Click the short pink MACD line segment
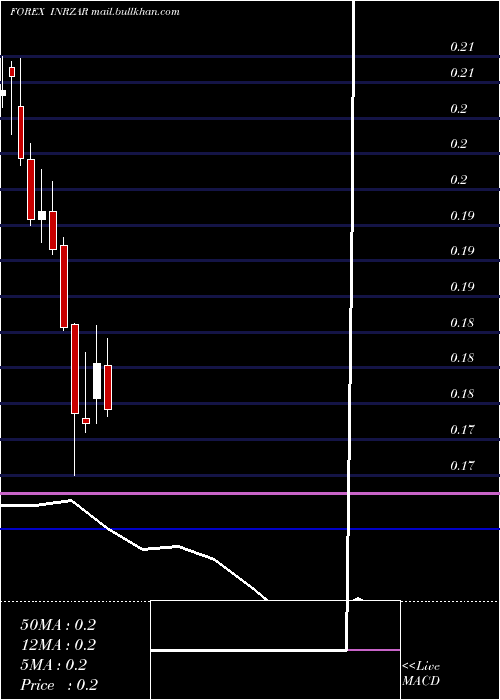 coord(374,650)
